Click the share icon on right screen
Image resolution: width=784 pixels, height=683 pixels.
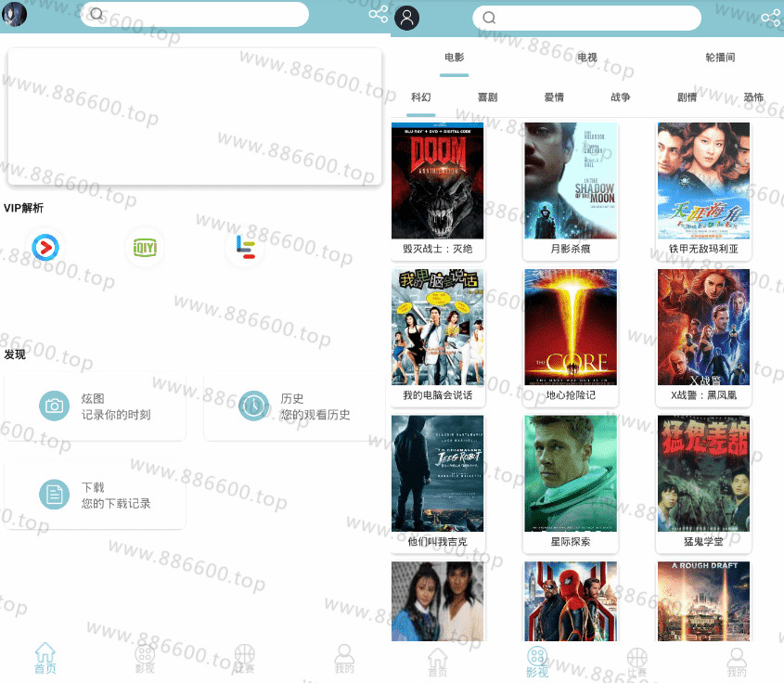point(770,18)
